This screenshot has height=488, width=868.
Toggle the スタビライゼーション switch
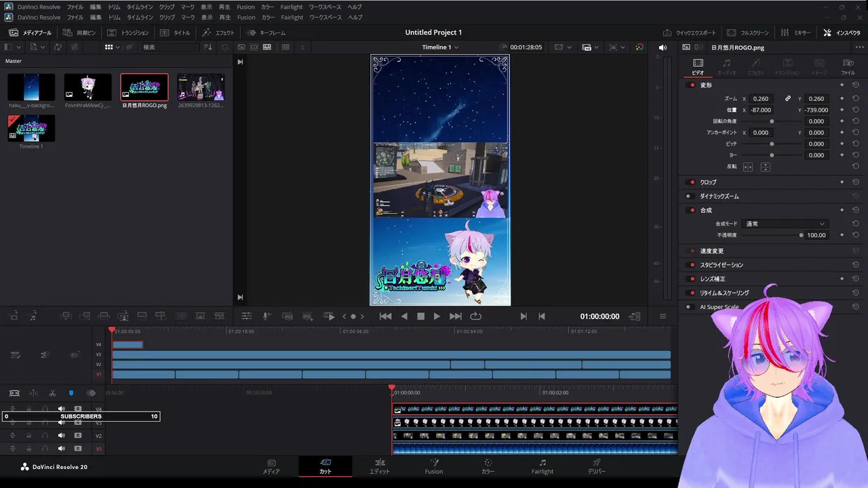[x=692, y=265]
